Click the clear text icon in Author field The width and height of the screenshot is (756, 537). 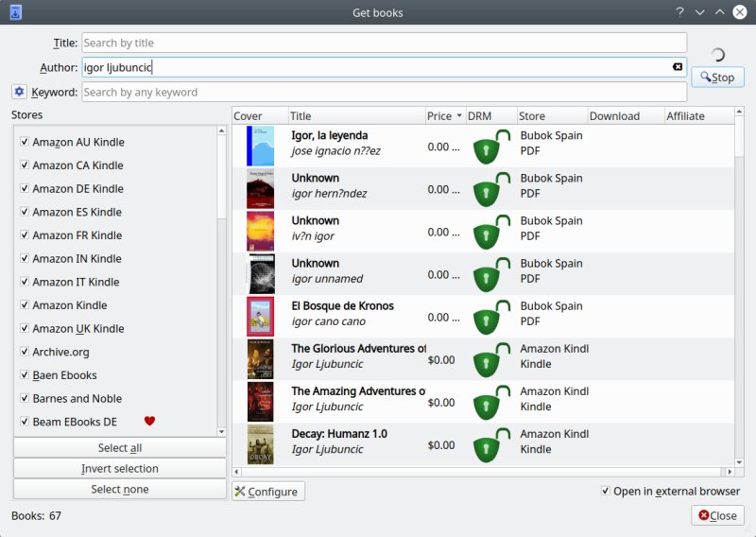tap(678, 67)
